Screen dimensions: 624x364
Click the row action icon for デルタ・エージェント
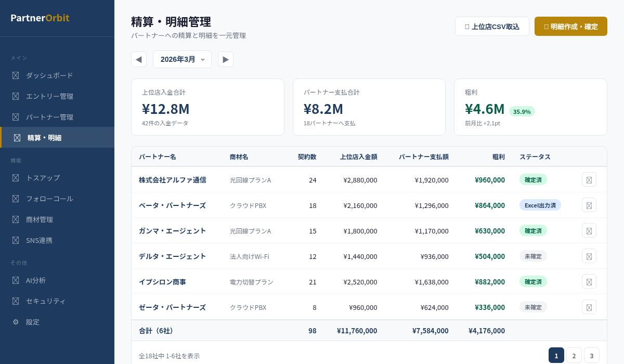point(589,256)
